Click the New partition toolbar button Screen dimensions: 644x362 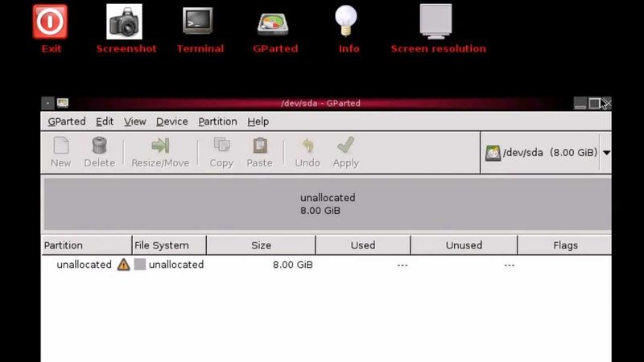[61, 152]
